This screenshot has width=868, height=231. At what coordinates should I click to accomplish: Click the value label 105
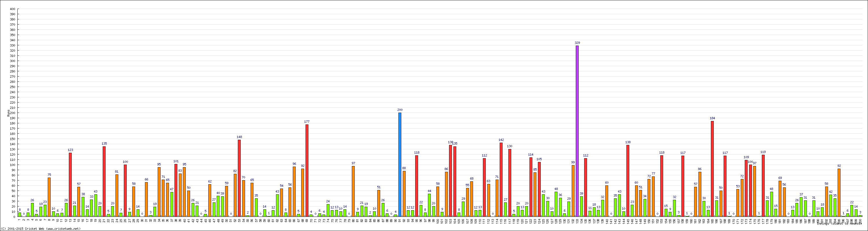(x=539, y=159)
